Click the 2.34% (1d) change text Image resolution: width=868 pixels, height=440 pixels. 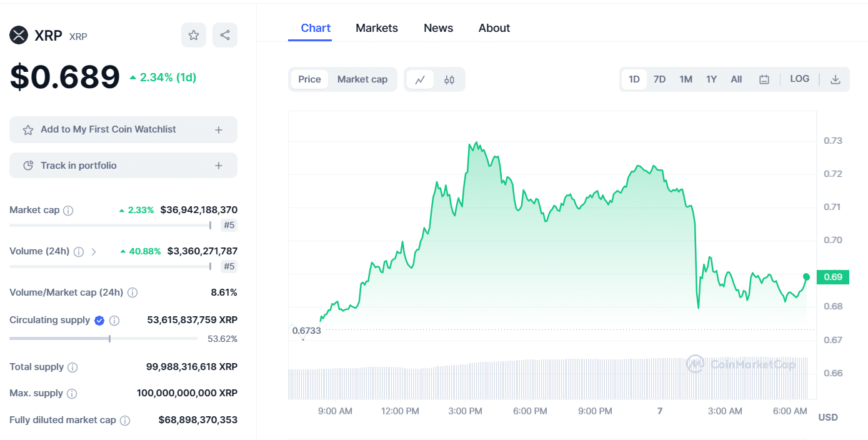pyautogui.click(x=163, y=77)
